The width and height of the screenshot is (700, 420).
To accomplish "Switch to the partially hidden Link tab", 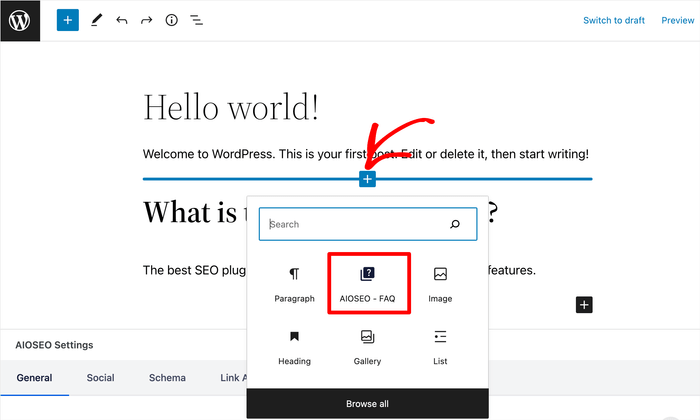I will point(233,378).
